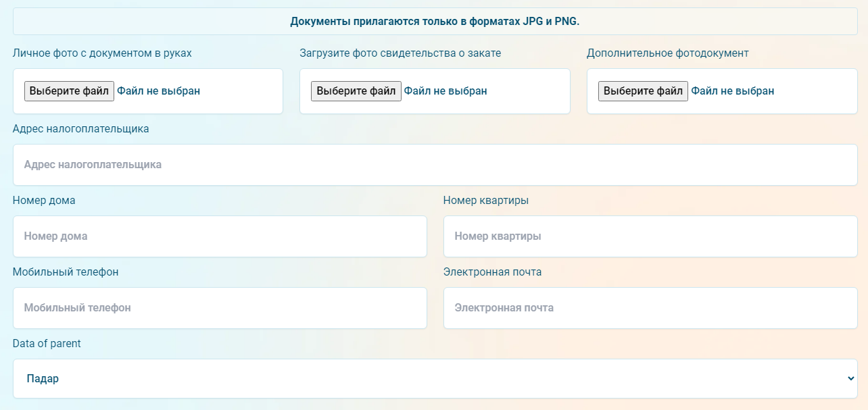The height and width of the screenshot is (410, 868).
Task: Click 'Выберите файл' for additional photo document
Action: pyautogui.click(x=643, y=91)
